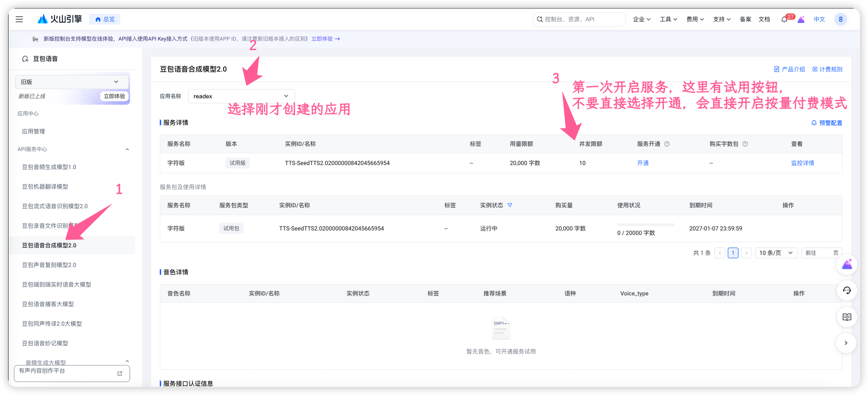Image resolution: width=868 pixels, height=395 pixels.
Task: Open 产品介绍 link
Action: coord(789,69)
